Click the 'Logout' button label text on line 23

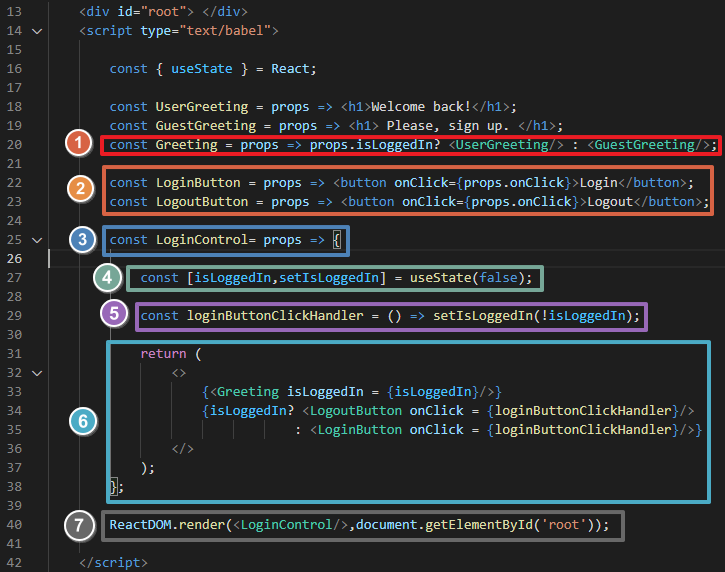[610, 202]
